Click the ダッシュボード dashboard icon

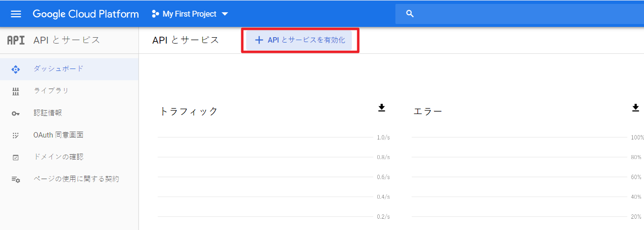[16, 69]
